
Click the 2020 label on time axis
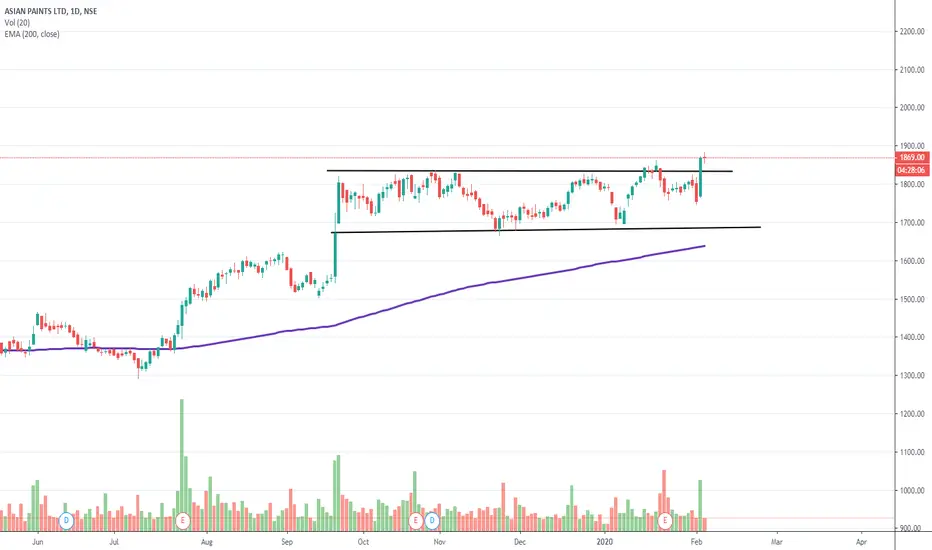point(604,542)
